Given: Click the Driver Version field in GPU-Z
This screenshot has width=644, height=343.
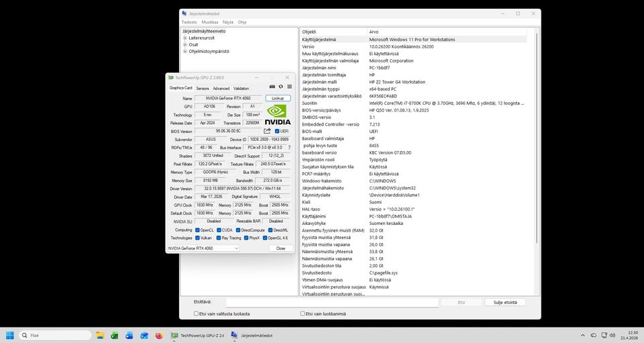Looking at the screenshot, I should pyautogui.click(x=242, y=189).
